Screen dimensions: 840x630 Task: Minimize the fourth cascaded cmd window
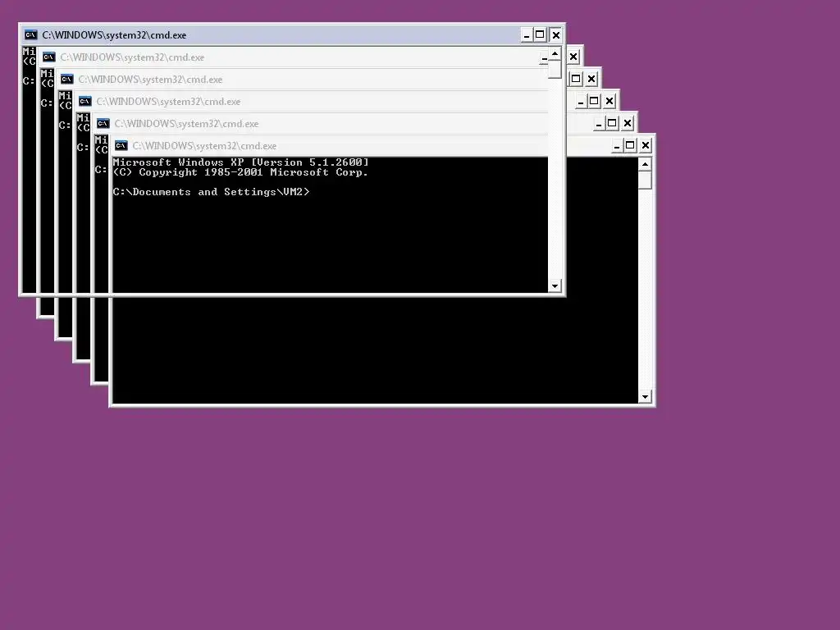pyautogui.click(x=581, y=101)
